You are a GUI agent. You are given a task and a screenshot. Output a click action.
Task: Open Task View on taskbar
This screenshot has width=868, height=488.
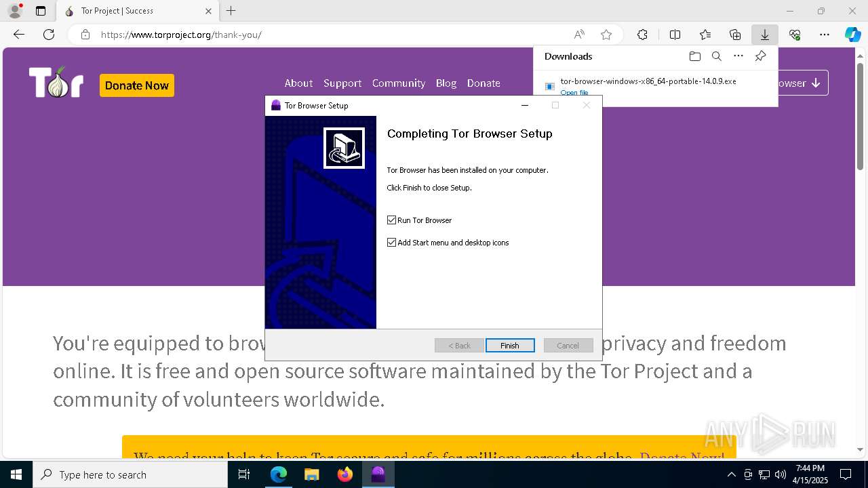click(244, 474)
